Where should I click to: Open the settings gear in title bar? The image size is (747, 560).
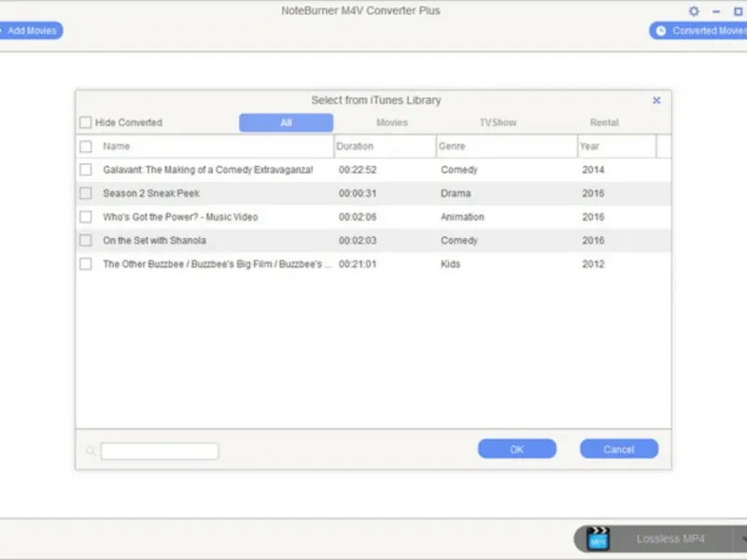pyautogui.click(x=694, y=11)
